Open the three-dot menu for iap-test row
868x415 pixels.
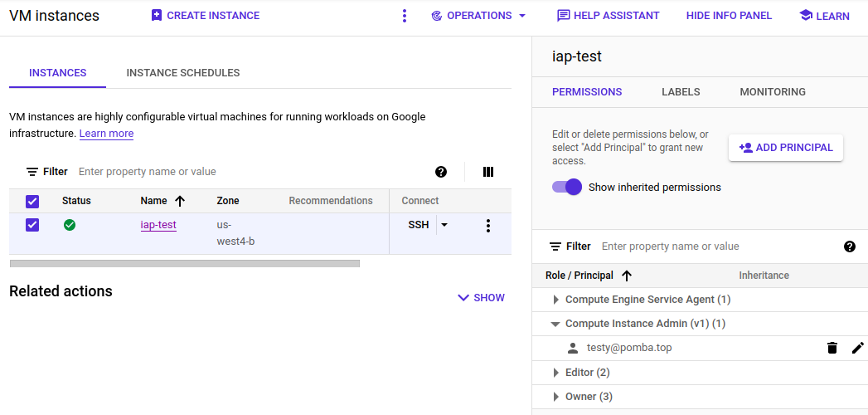coord(488,226)
